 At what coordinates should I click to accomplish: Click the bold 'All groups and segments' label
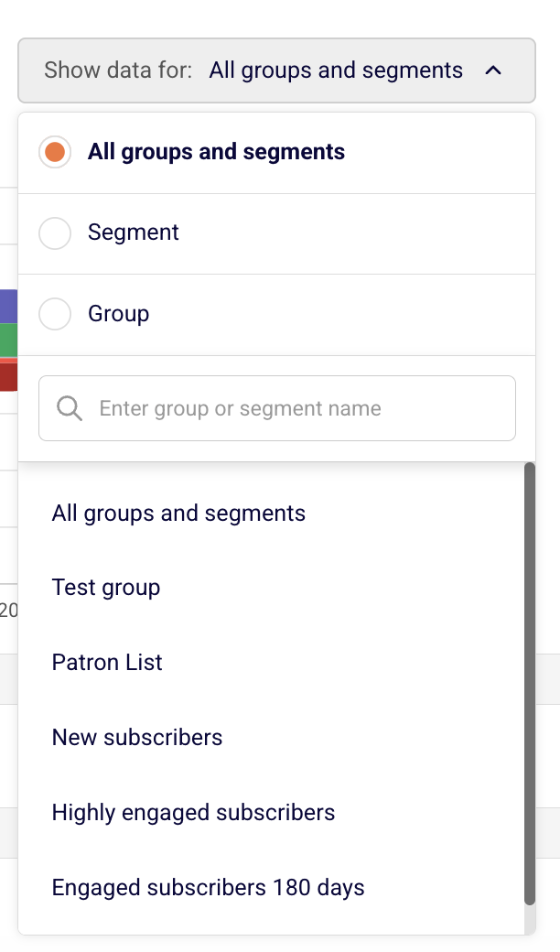(x=216, y=152)
